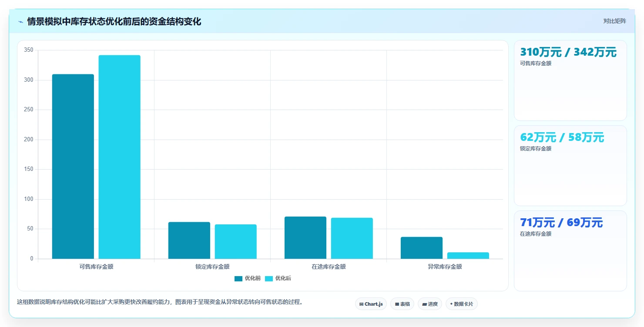Click the 优化后 bar for 锁定库存金额

tap(236, 242)
